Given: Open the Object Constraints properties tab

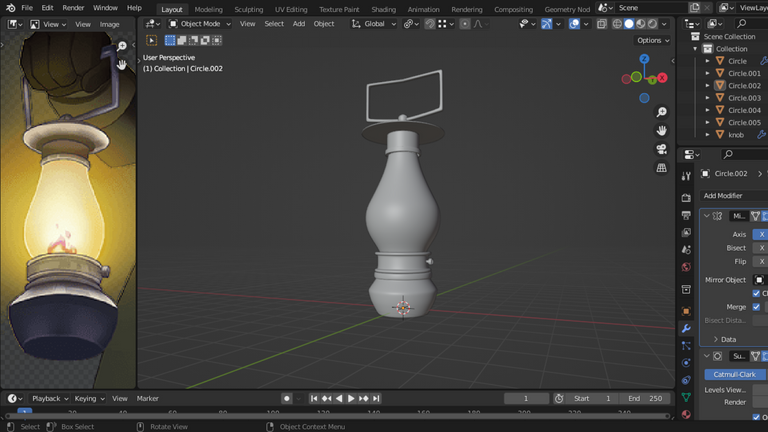Looking at the screenshot, I should pos(686,380).
